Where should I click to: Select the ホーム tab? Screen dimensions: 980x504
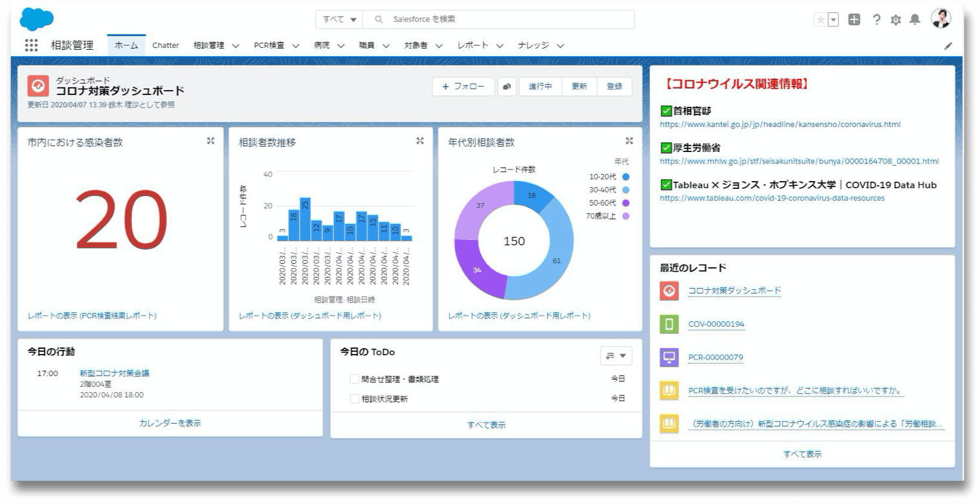coord(126,45)
